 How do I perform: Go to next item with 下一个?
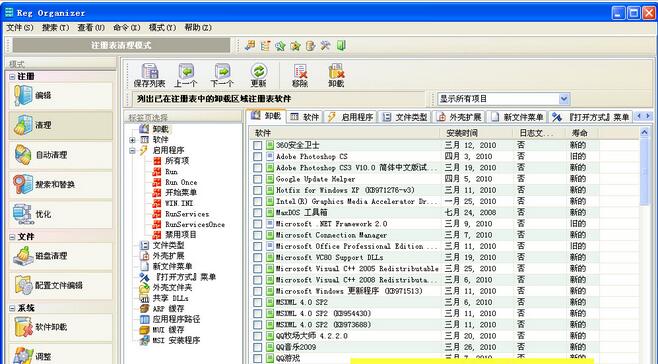222,75
